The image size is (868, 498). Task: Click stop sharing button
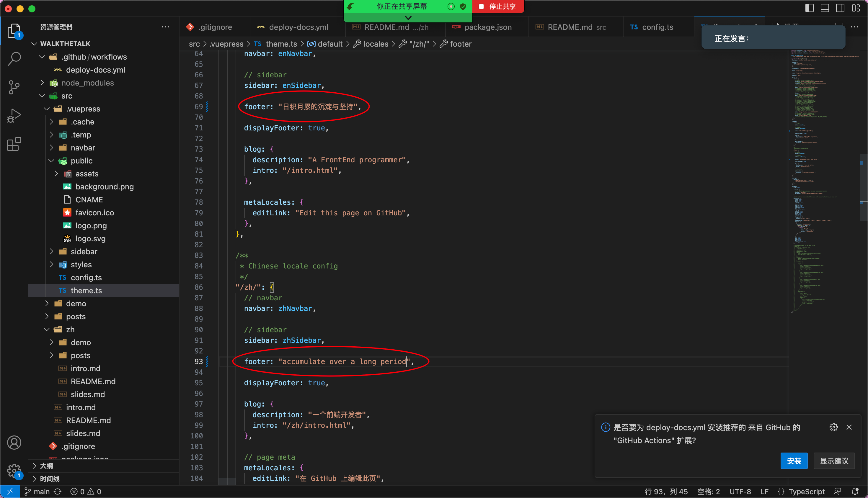pos(498,6)
